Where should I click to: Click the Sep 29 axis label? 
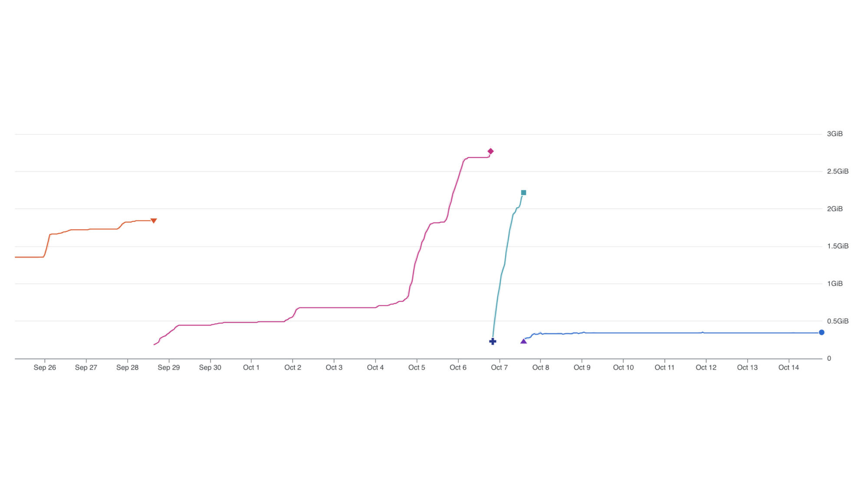(x=169, y=367)
